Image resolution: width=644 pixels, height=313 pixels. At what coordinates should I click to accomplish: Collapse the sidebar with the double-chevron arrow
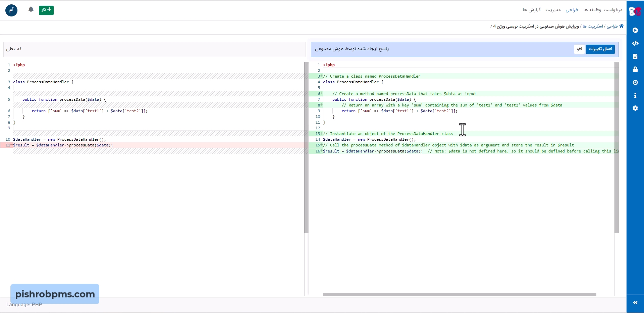[x=635, y=303]
